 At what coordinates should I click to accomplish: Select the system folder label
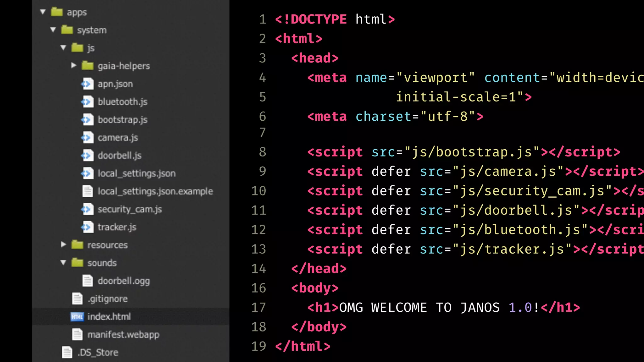point(92,30)
